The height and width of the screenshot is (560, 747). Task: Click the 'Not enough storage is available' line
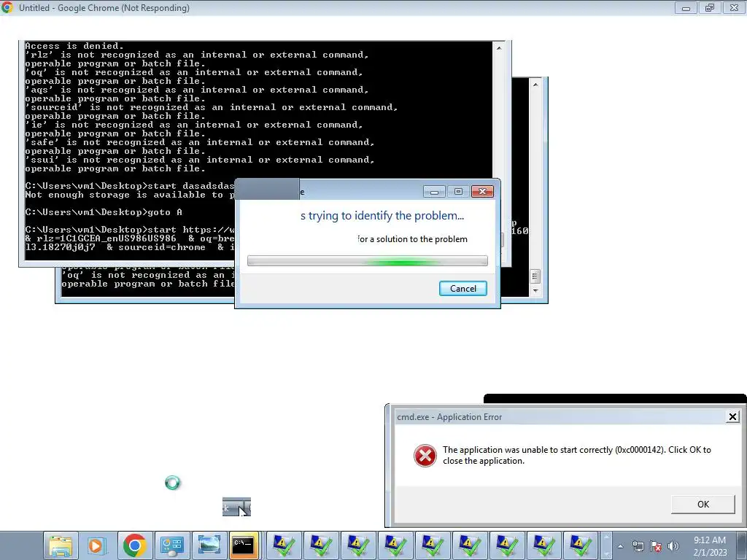tap(130, 195)
